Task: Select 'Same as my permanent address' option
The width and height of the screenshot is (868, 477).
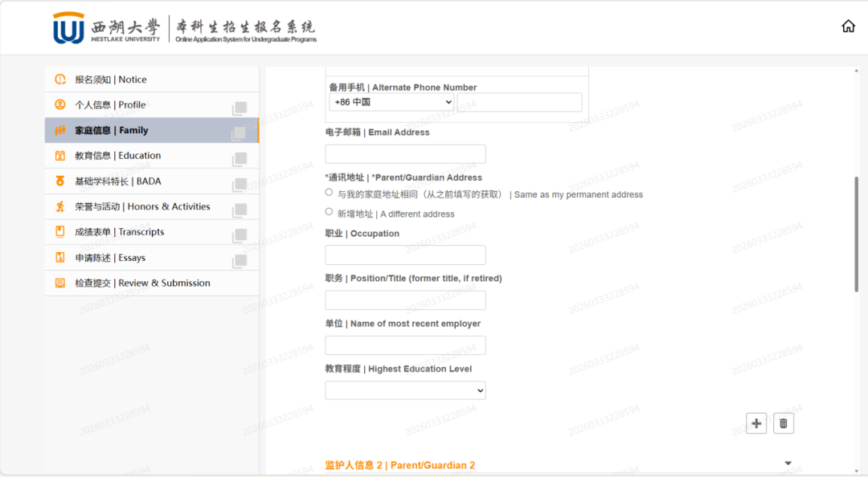Action: [x=329, y=192]
